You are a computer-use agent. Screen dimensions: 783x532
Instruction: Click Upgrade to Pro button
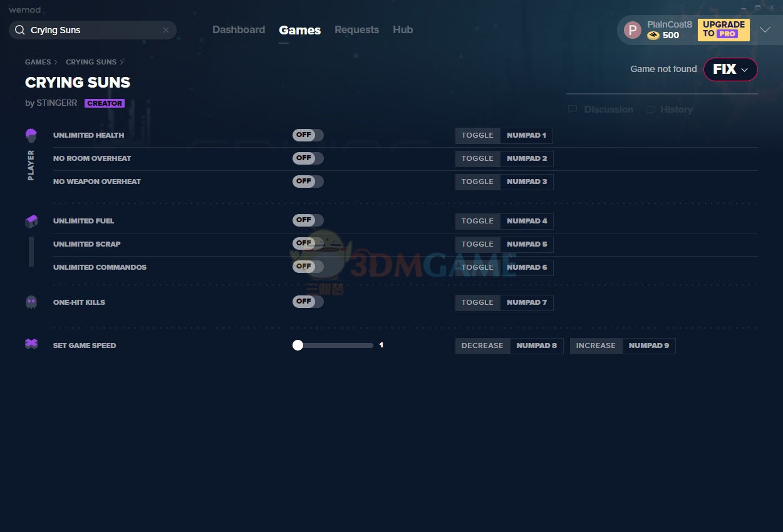(x=723, y=29)
